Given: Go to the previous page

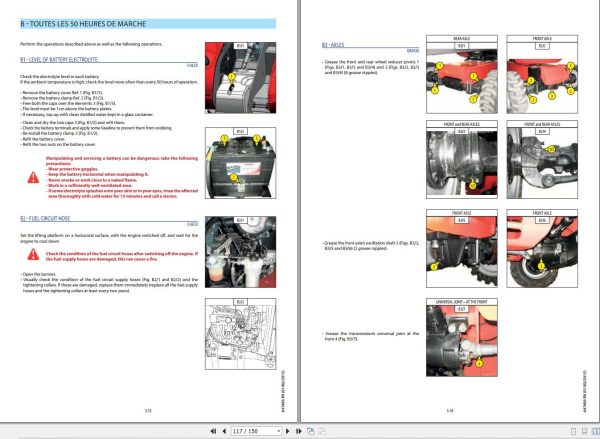Looking at the screenshot, I should 224,431.
